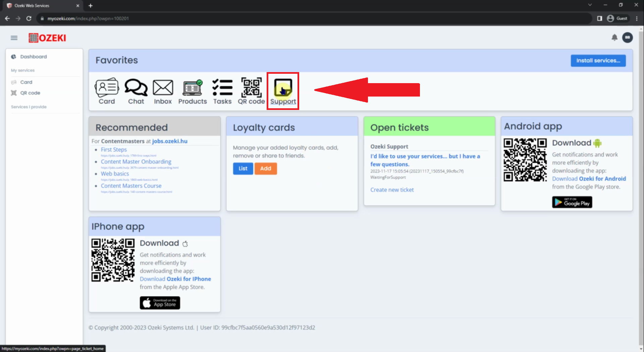Click the address bar URL
The height and width of the screenshot is (352, 644).
(x=88, y=18)
